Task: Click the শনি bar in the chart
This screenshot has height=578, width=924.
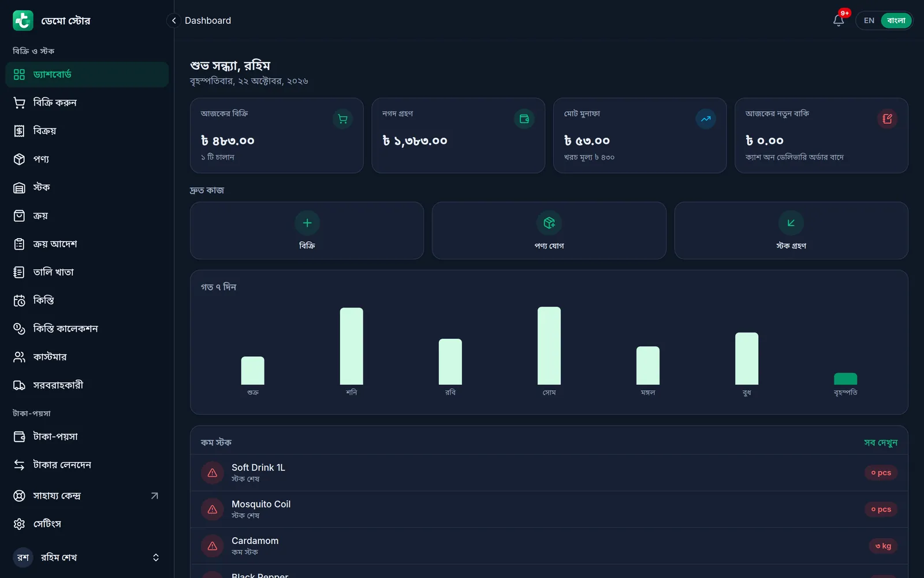Action: (352, 346)
